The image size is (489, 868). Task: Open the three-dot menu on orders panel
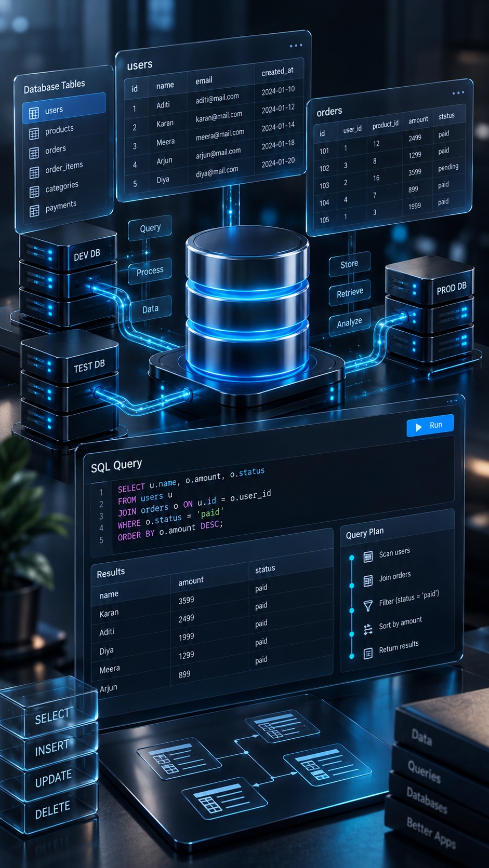[x=458, y=93]
